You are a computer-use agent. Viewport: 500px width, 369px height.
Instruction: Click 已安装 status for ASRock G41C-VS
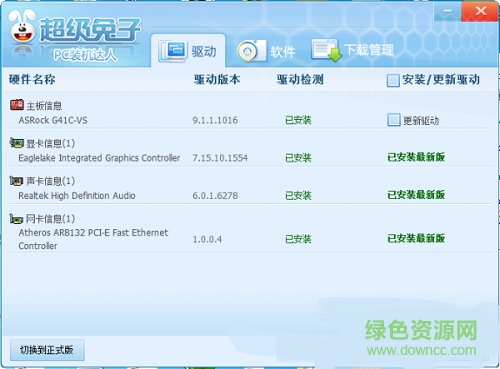(x=298, y=120)
